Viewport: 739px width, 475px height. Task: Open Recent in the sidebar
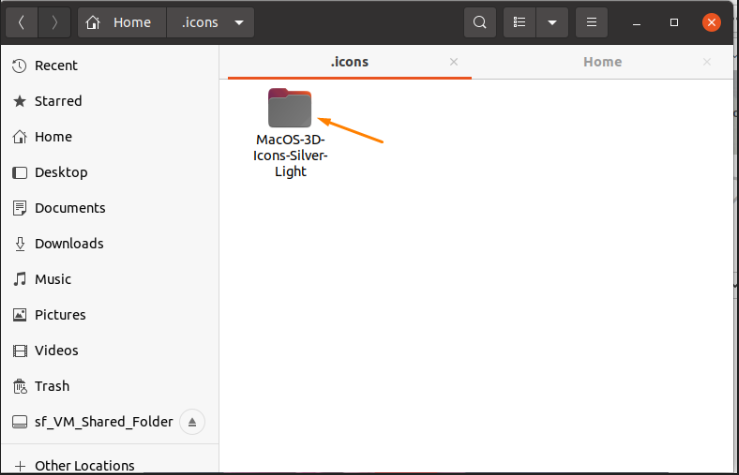click(x=110, y=66)
